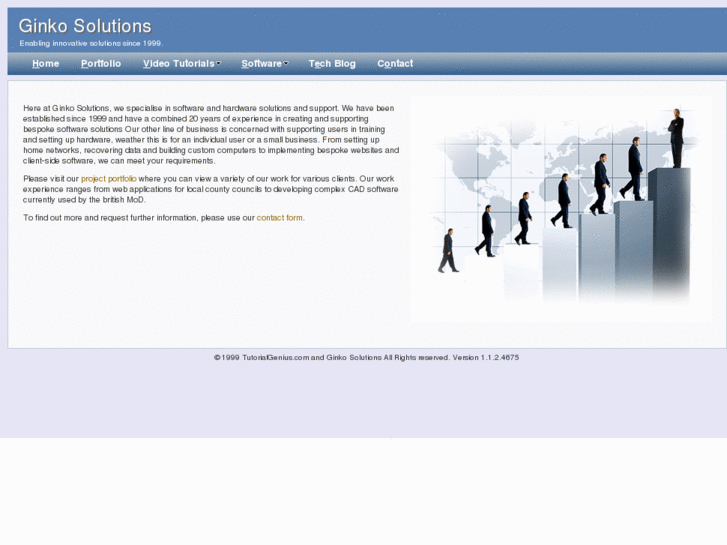Expand the Video Tutorials dropdown arrow

pyautogui.click(x=218, y=63)
